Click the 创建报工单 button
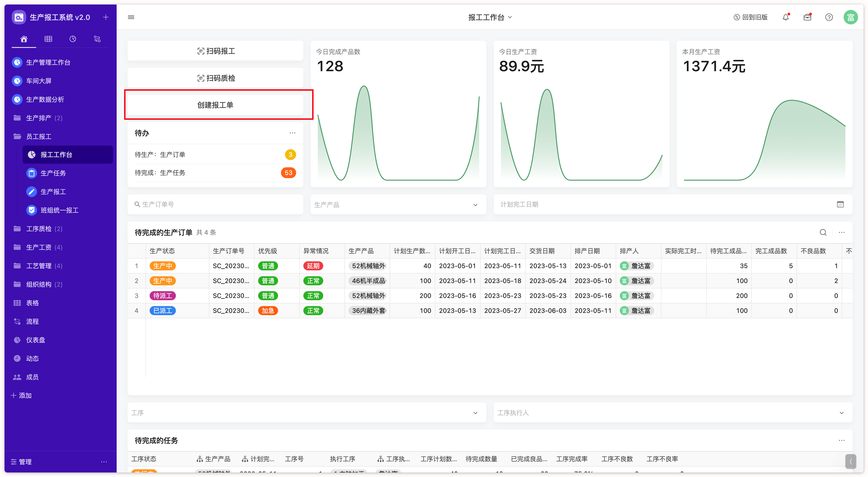 point(215,105)
